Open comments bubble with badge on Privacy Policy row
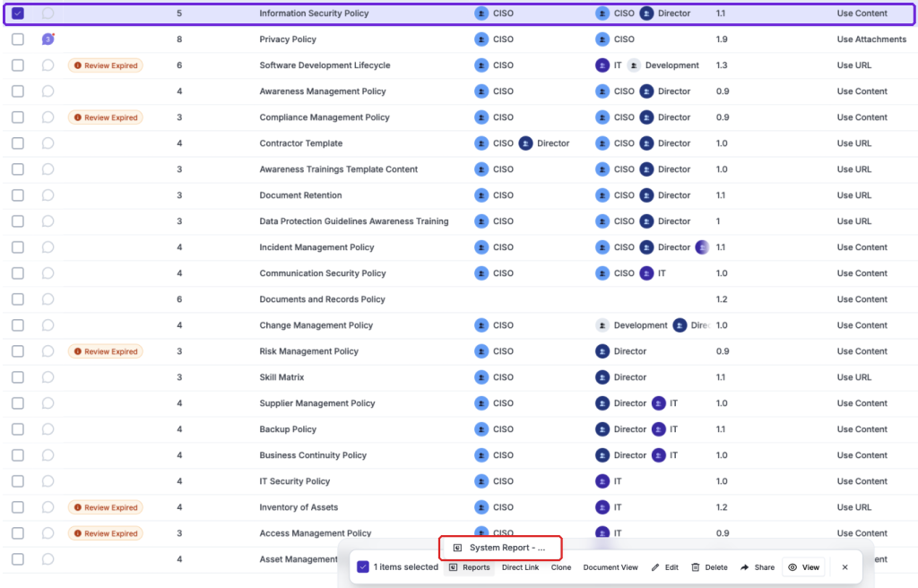 pos(48,39)
